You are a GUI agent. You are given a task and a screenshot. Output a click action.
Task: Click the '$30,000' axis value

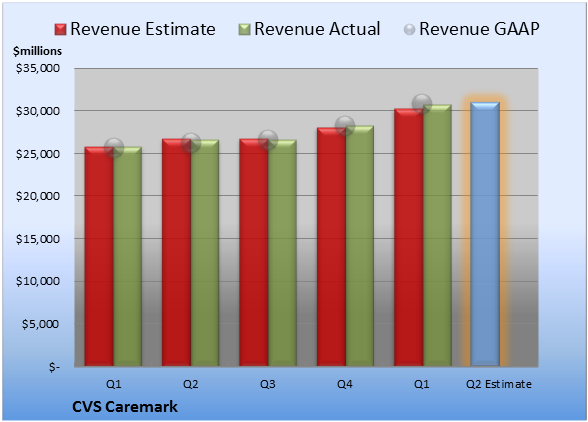[38, 111]
